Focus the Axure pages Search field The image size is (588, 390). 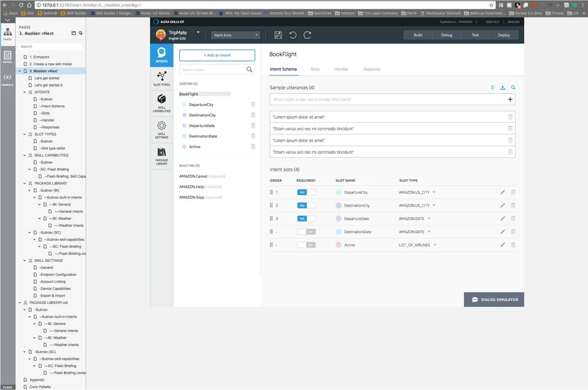(50, 47)
